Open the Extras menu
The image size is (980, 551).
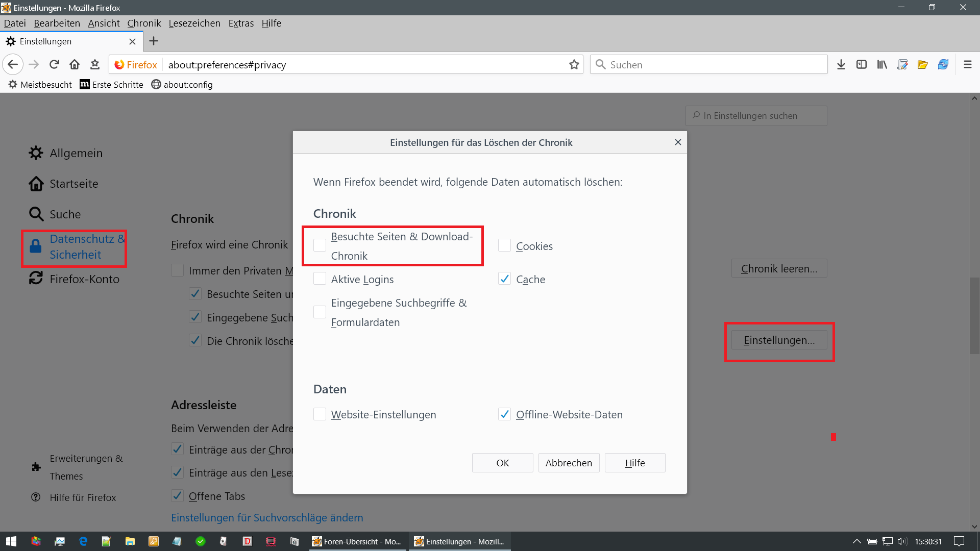click(241, 23)
